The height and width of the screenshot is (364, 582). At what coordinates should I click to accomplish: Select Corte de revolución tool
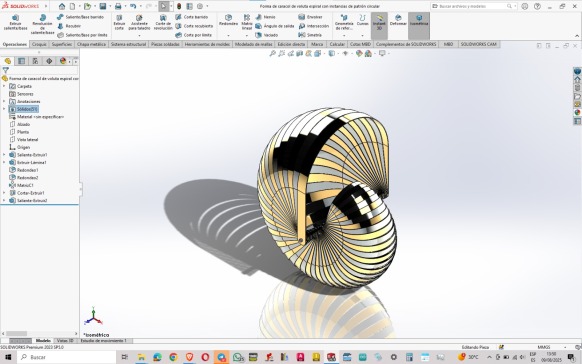point(163,22)
